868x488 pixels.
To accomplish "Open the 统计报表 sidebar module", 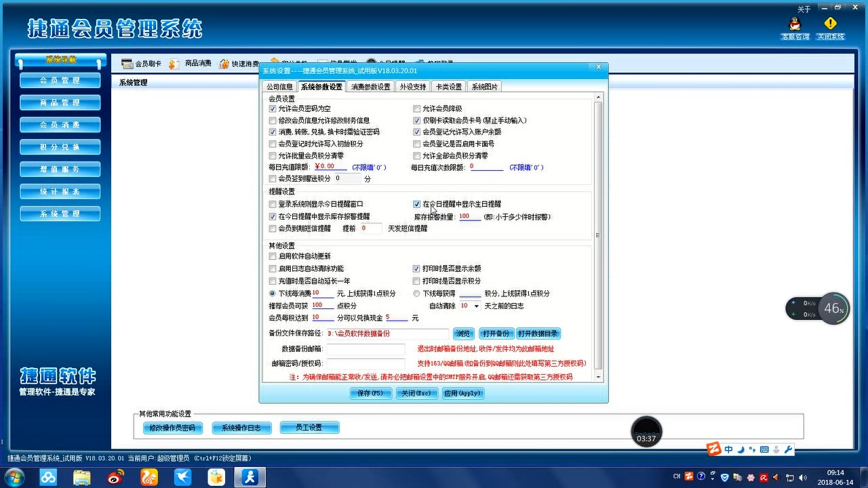I will tap(60, 191).
